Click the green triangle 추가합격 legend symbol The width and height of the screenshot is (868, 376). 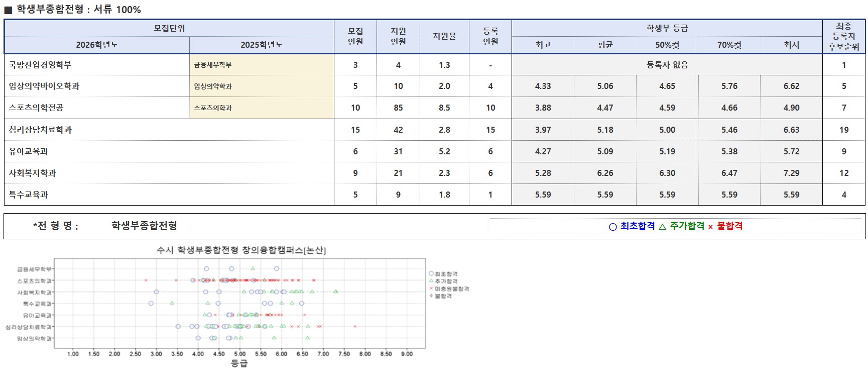coord(662,227)
